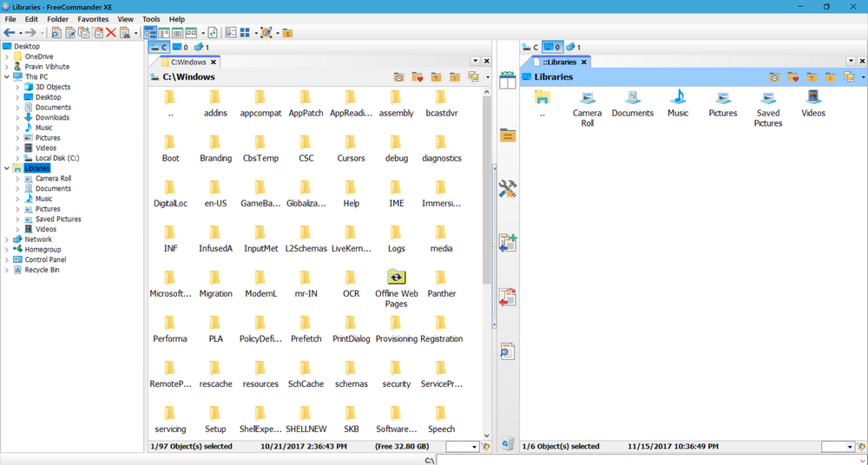Click the equal-sign folder icon on splitter

(x=508, y=135)
